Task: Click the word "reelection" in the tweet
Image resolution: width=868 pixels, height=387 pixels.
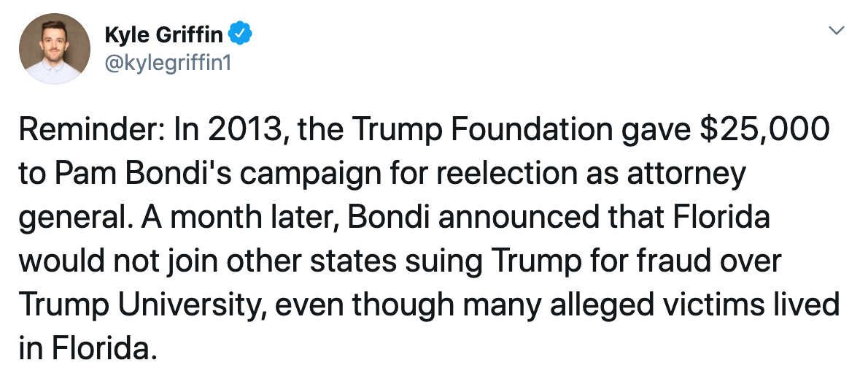Action: coord(539,174)
